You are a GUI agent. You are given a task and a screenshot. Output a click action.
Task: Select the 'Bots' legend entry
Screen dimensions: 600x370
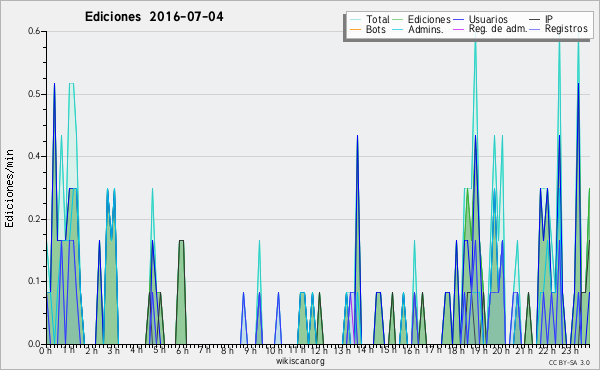376,29
